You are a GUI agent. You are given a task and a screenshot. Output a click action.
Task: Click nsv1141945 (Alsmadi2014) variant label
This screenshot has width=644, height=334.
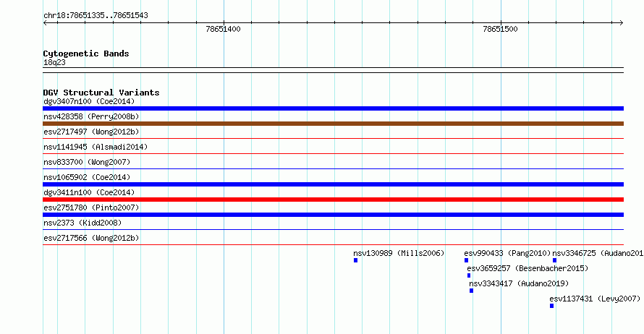pos(96,147)
